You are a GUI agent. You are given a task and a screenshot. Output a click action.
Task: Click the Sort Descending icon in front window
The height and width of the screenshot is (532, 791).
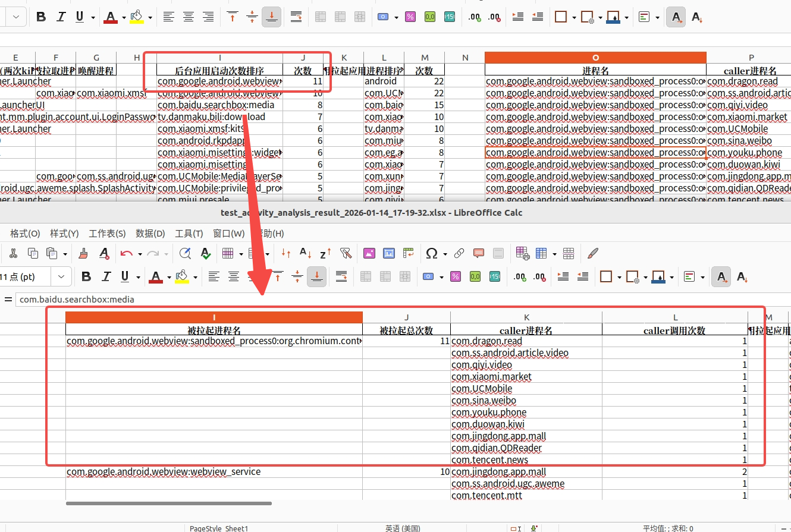tap(325, 254)
